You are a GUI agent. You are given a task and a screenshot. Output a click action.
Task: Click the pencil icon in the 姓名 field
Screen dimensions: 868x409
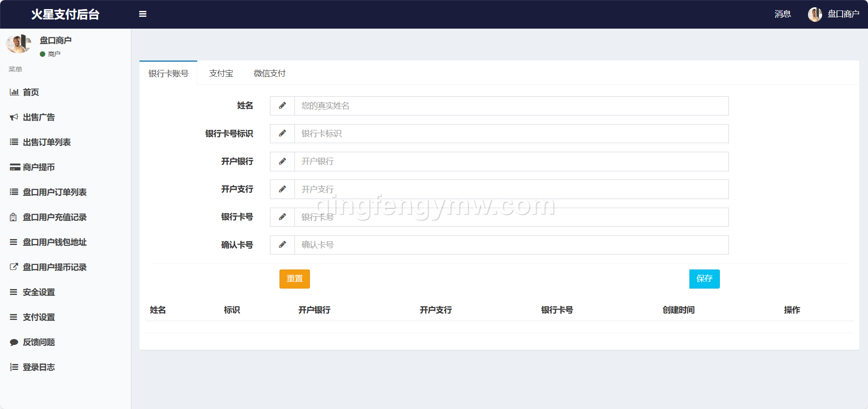click(282, 105)
